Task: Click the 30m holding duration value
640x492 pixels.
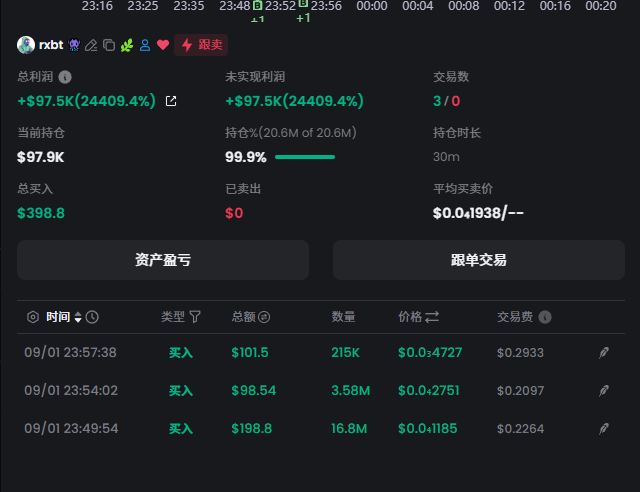Action: [x=446, y=157]
